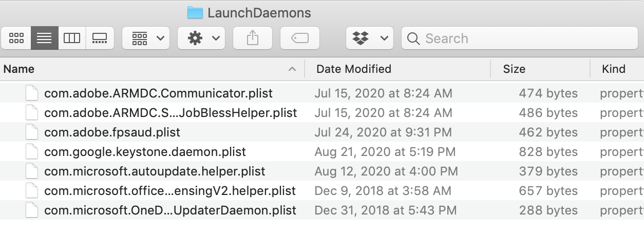
Task: Select the OneDrive UpdaterDaemon plist row
Action: [x=171, y=210]
